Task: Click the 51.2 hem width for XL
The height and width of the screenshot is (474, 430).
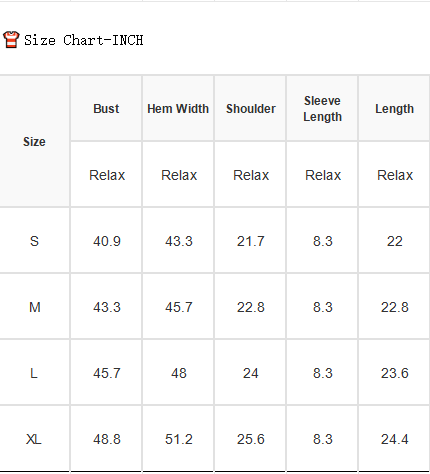Action: (179, 439)
